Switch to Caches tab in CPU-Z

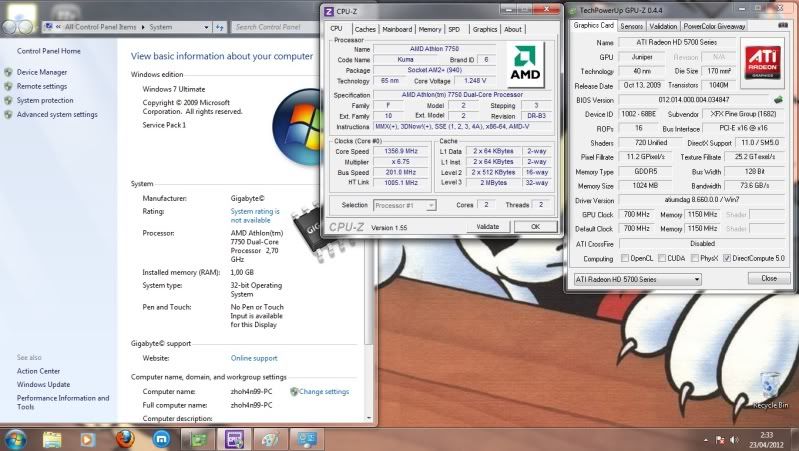tap(365, 30)
